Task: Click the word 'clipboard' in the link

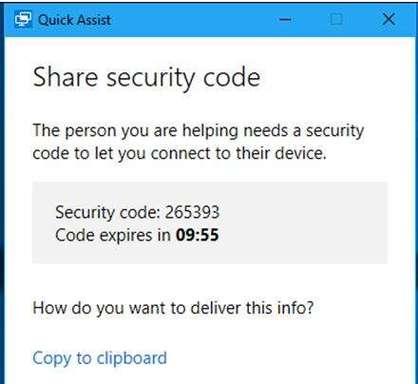Action: (132, 359)
